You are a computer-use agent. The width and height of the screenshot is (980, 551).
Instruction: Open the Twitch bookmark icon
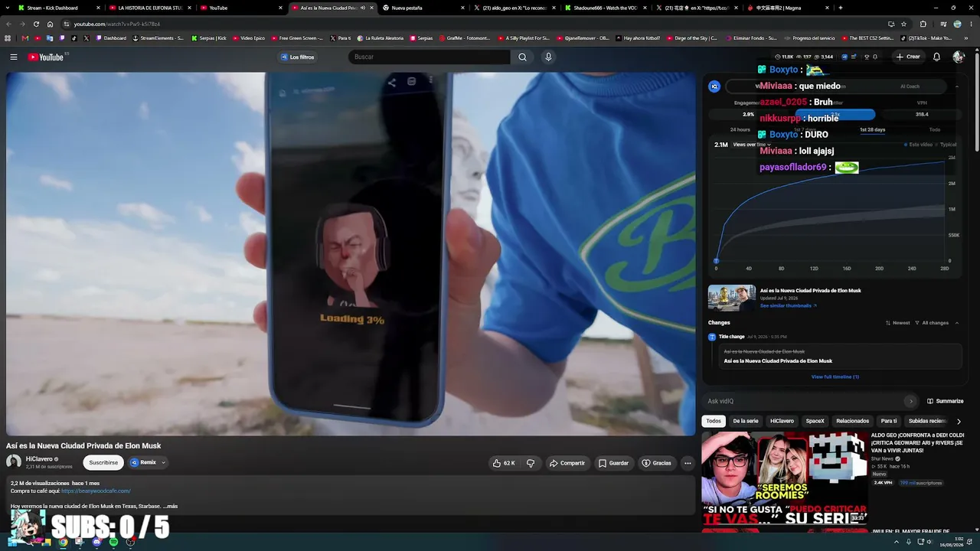click(x=62, y=38)
